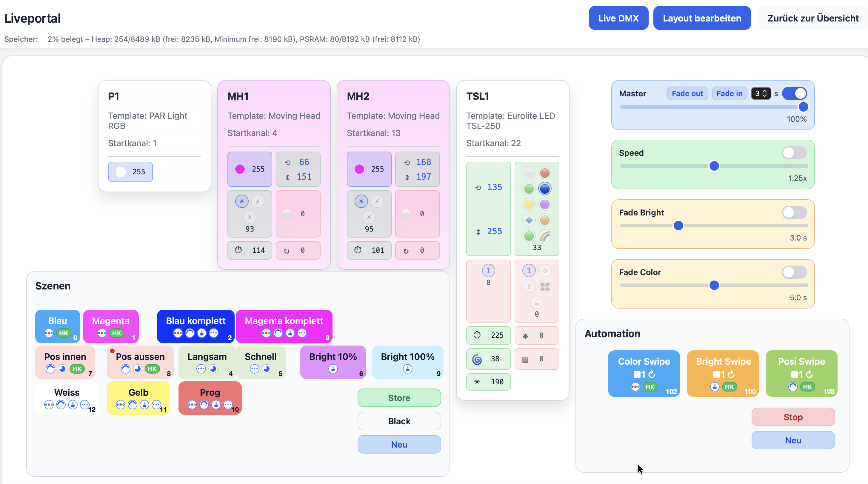
Task: Click TSL1 timer value 225
Action: [x=488, y=335]
